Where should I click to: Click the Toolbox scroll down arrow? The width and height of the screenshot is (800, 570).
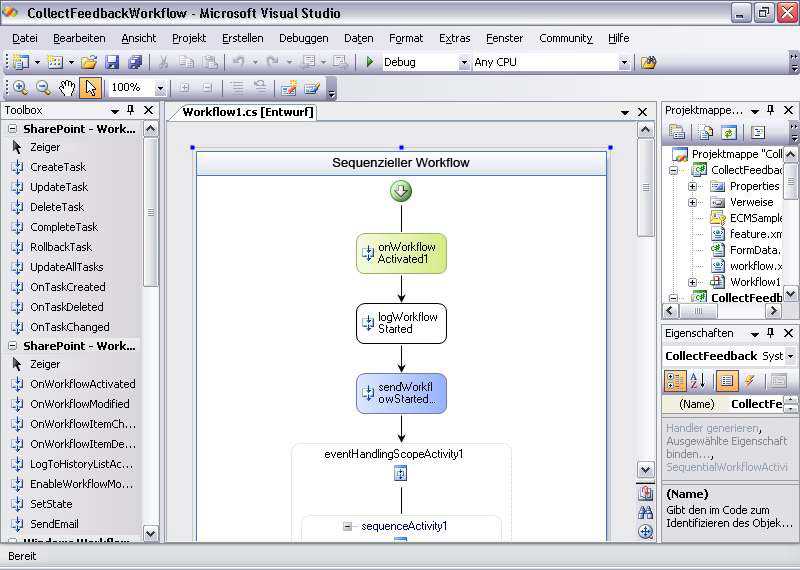(151, 534)
